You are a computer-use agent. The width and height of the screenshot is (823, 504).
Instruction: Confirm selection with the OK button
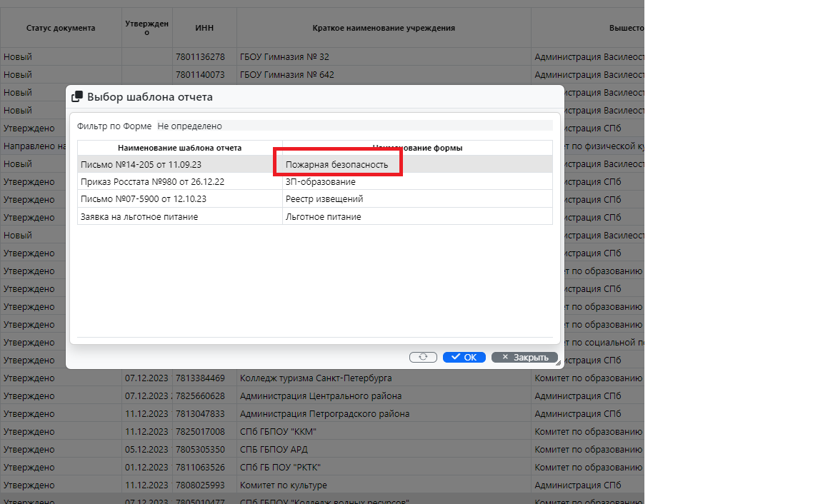click(464, 357)
